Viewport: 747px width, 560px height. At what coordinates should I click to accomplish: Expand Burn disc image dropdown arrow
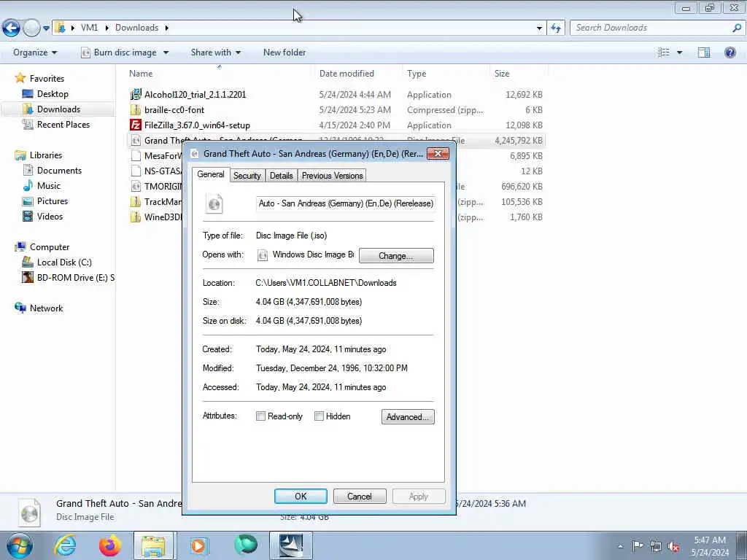tap(166, 52)
